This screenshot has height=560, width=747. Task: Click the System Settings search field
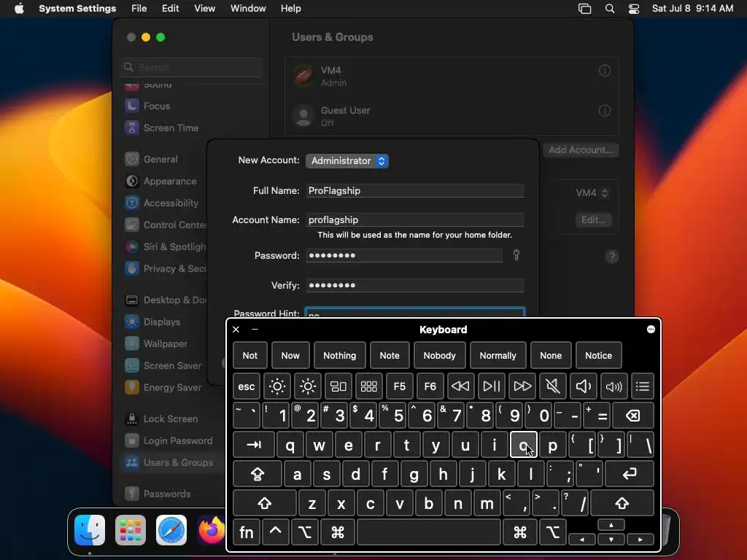(191, 67)
